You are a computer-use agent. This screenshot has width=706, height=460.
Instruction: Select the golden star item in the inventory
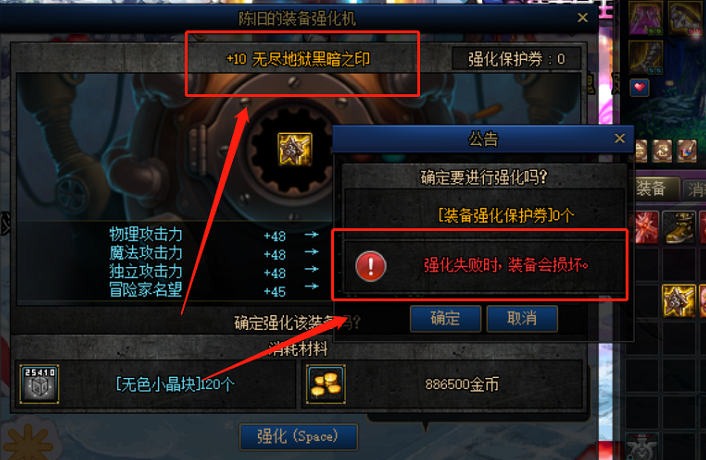tap(679, 301)
